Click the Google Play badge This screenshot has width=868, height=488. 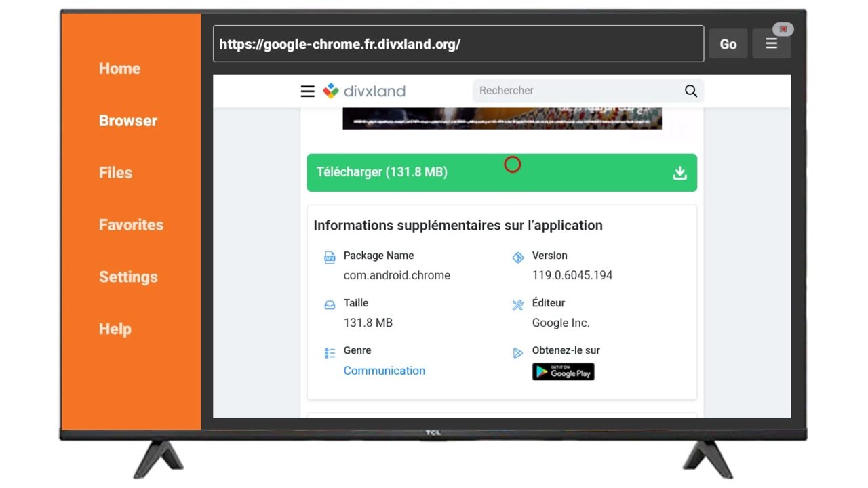(563, 371)
